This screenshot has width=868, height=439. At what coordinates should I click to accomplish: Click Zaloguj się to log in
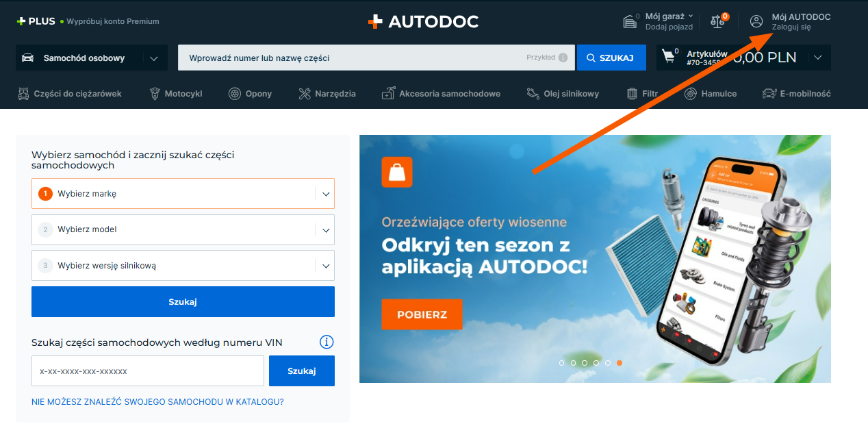point(791,27)
